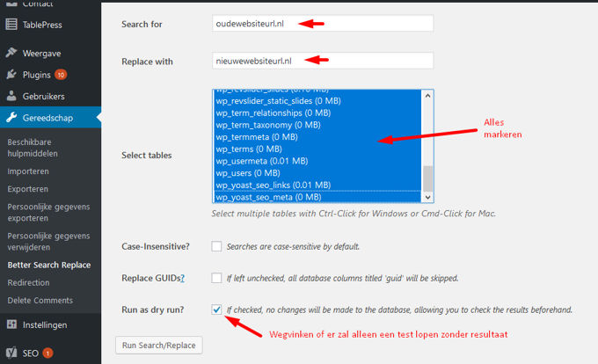
Task: Enable the Case-Insensitive checkbox
Action: pyautogui.click(x=216, y=246)
